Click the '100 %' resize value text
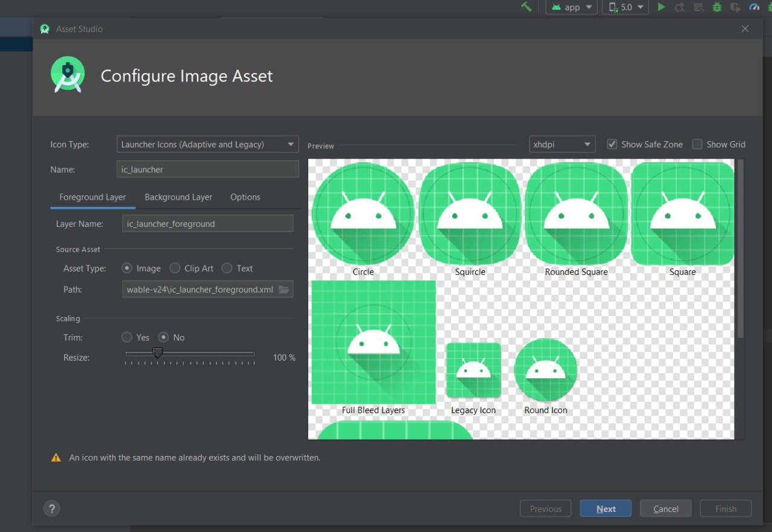 pyautogui.click(x=284, y=358)
